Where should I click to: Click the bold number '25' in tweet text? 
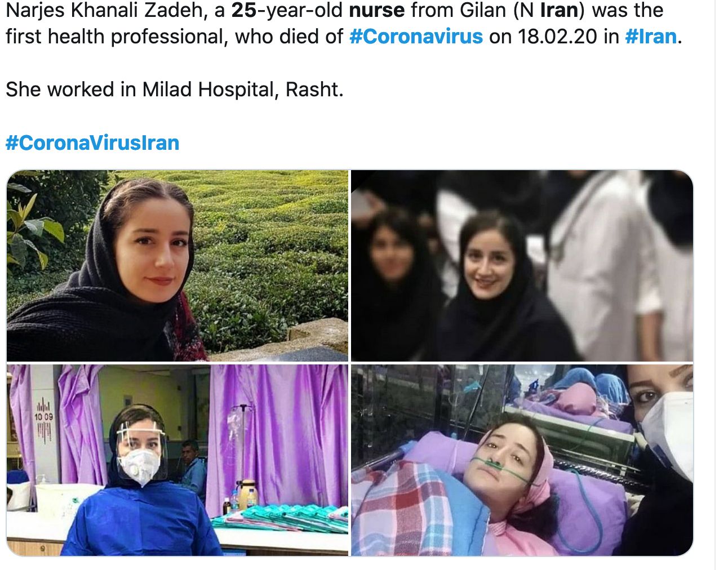click(243, 10)
